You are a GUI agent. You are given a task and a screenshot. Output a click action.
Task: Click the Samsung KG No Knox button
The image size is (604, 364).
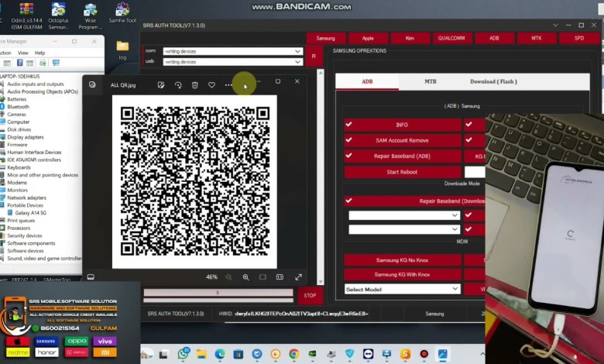[x=402, y=260]
